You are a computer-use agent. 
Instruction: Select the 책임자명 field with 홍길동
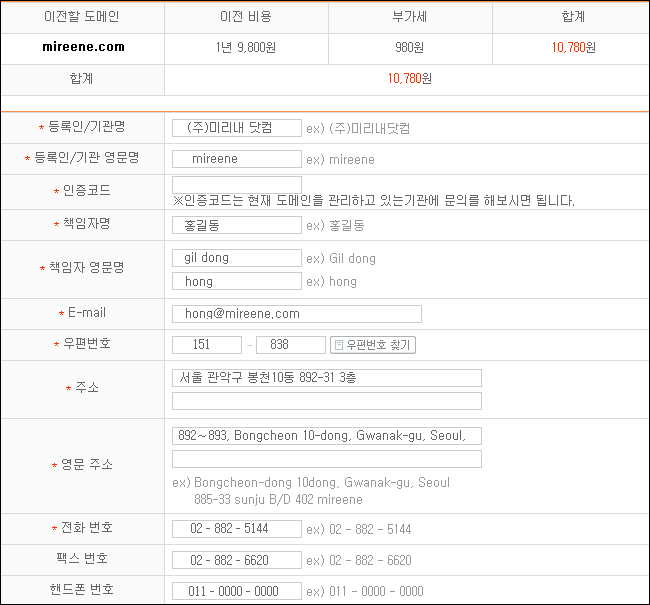(x=237, y=225)
